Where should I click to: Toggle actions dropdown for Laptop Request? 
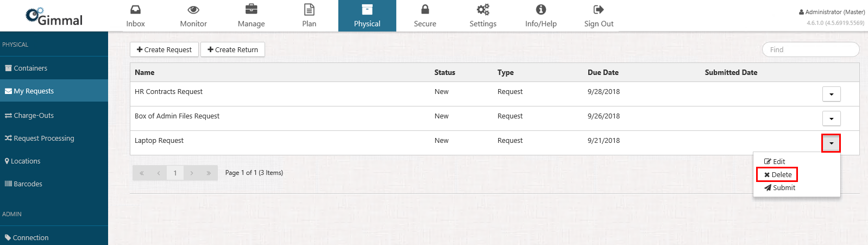tap(831, 143)
